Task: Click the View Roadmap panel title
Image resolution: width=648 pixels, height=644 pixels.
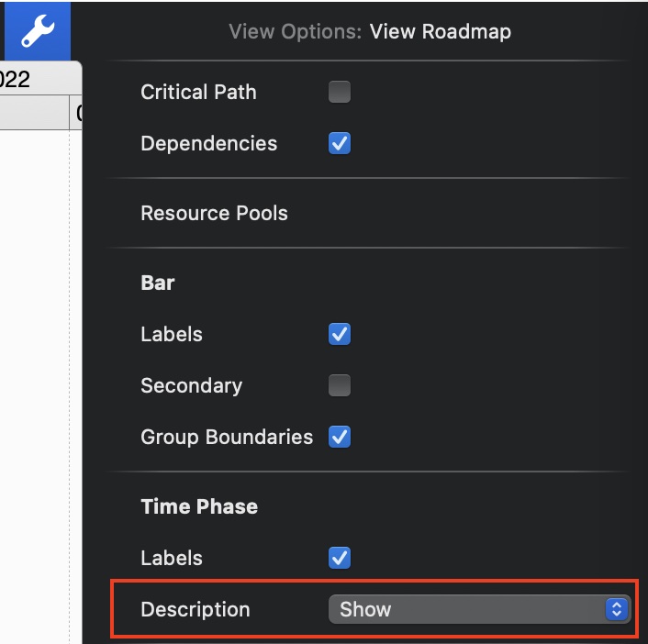Action: point(440,31)
